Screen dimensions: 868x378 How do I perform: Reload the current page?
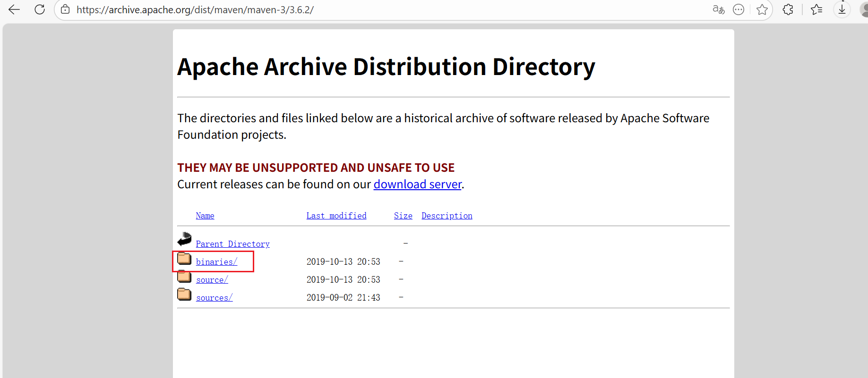click(x=40, y=9)
